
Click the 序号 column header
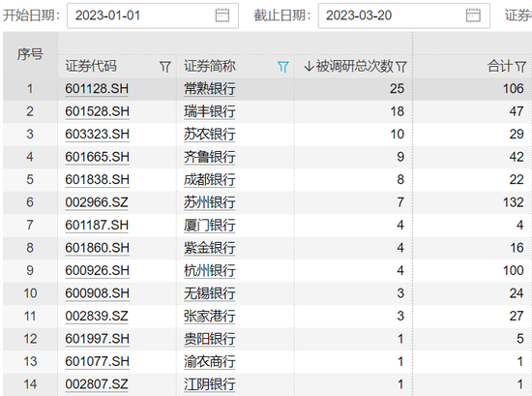tap(30, 54)
